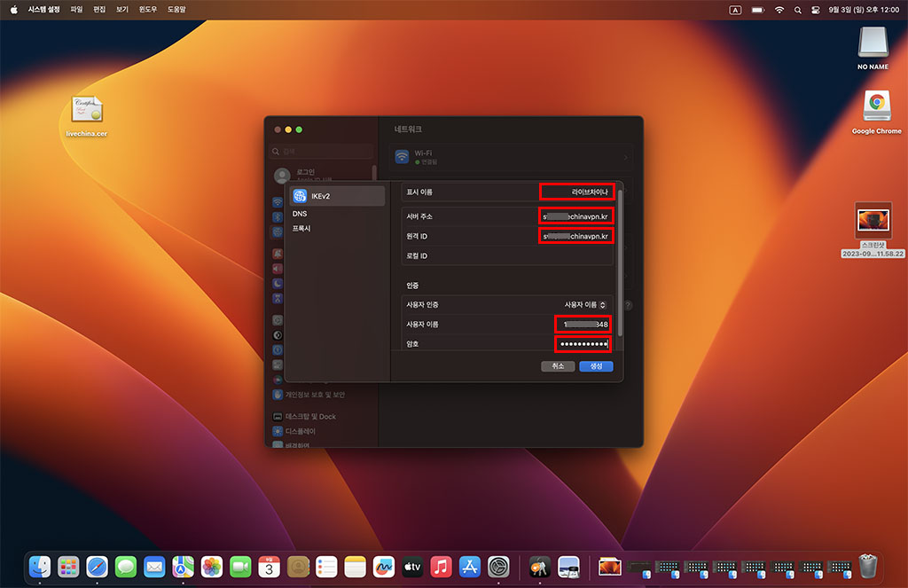Open Calendar from the Dock
Image resolution: width=908 pixels, height=588 pixels.
(269, 567)
